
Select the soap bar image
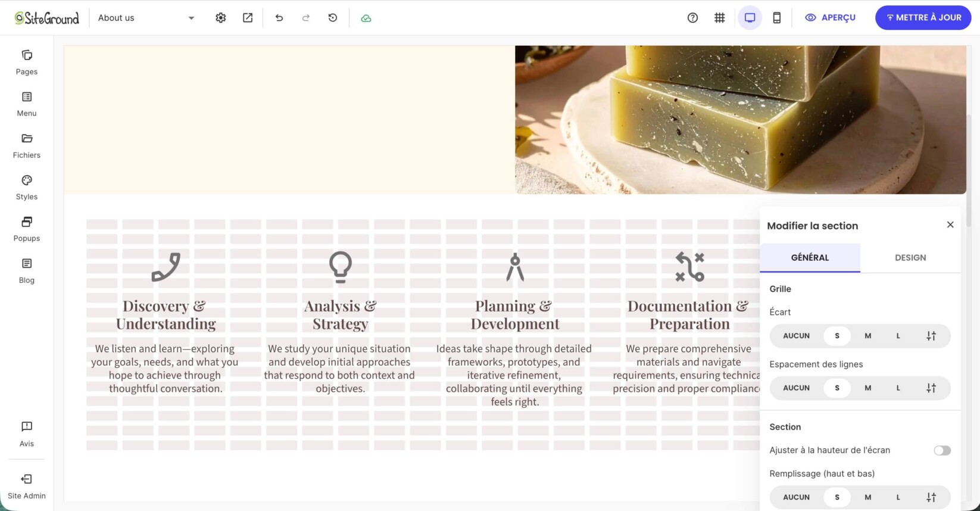click(x=741, y=120)
